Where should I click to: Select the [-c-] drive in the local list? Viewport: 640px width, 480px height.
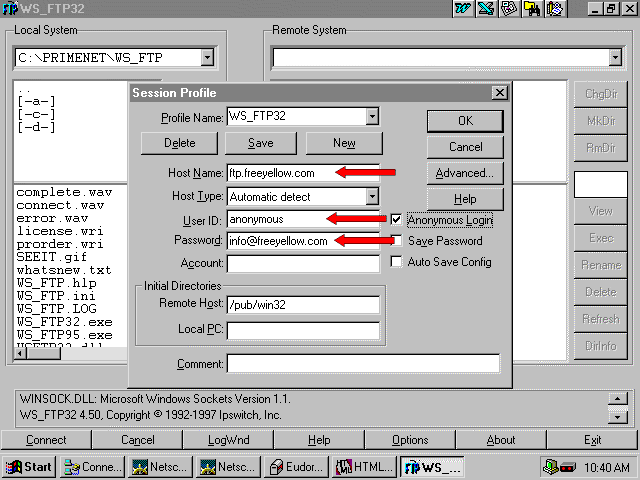[36, 114]
